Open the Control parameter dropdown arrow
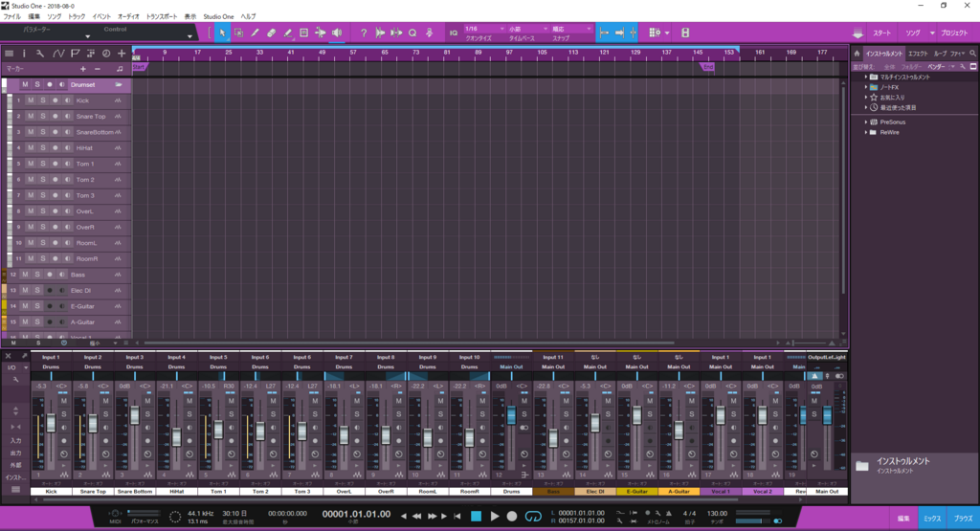 point(190,36)
